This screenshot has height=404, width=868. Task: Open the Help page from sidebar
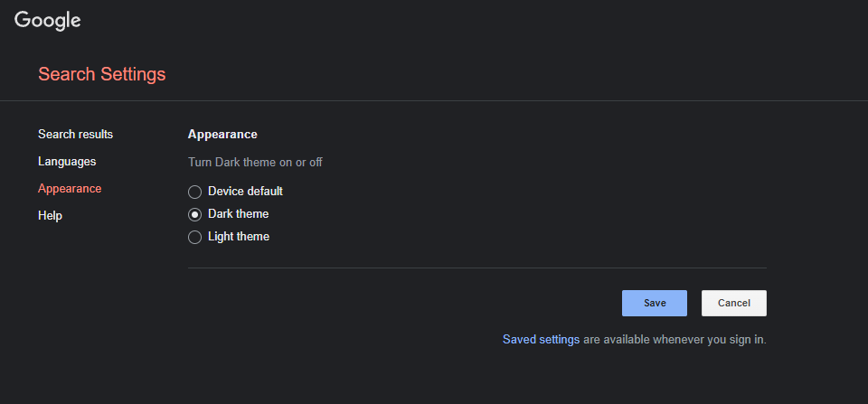(x=50, y=215)
